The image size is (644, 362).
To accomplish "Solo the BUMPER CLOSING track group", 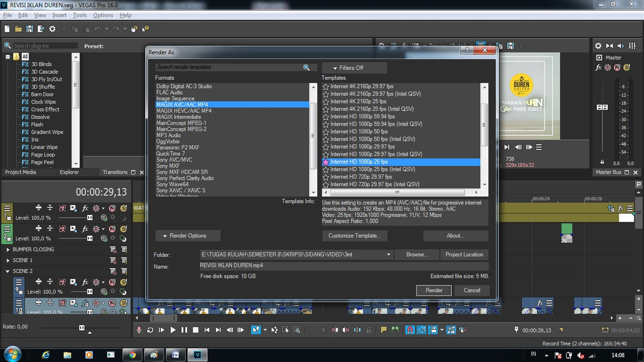I will pos(123,249).
